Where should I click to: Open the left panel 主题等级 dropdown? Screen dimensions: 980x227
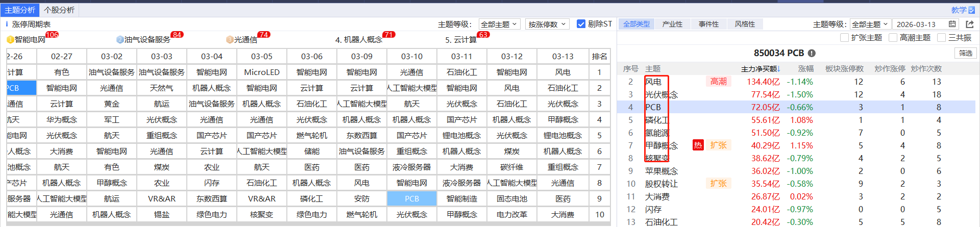[499, 24]
